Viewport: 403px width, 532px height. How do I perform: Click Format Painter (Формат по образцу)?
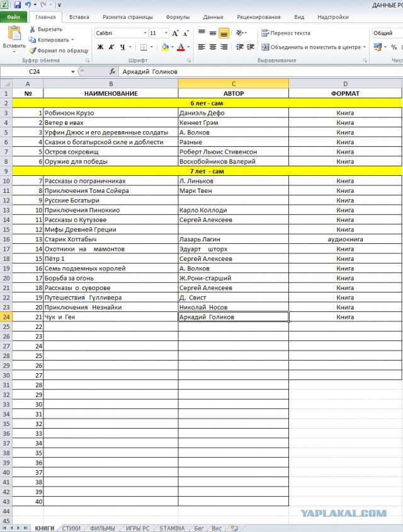coord(59,50)
